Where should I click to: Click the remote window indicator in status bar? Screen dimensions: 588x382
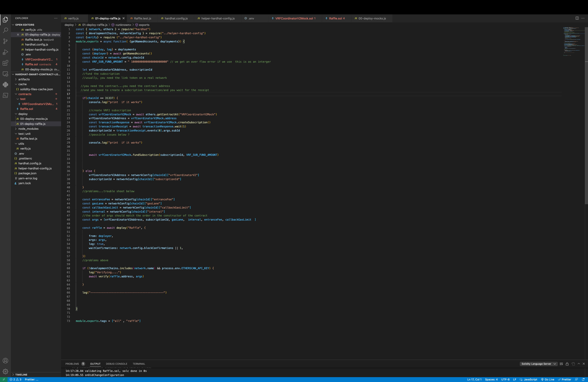click(4, 379)
